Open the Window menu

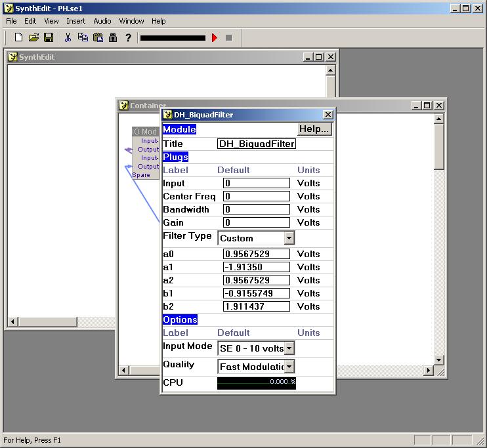[x=131, y=21]
